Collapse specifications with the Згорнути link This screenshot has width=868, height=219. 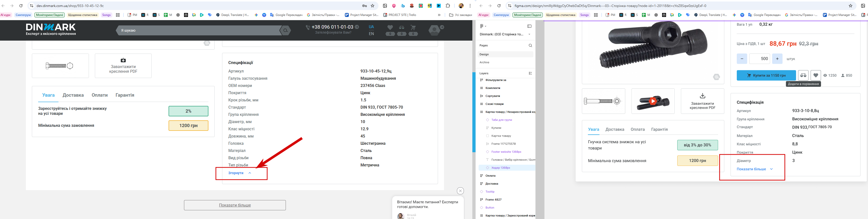tap(240, 173)
